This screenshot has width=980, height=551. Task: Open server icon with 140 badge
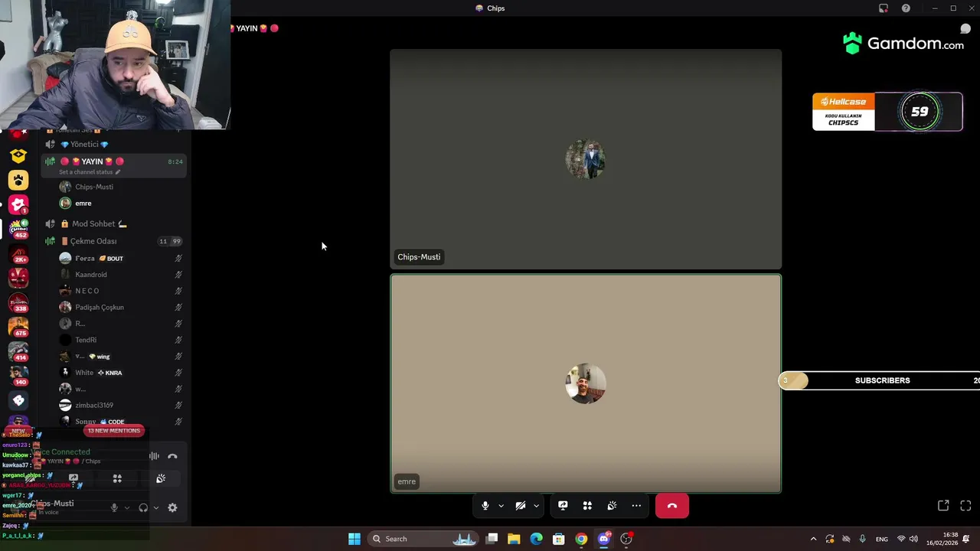[x=18, y=376]
